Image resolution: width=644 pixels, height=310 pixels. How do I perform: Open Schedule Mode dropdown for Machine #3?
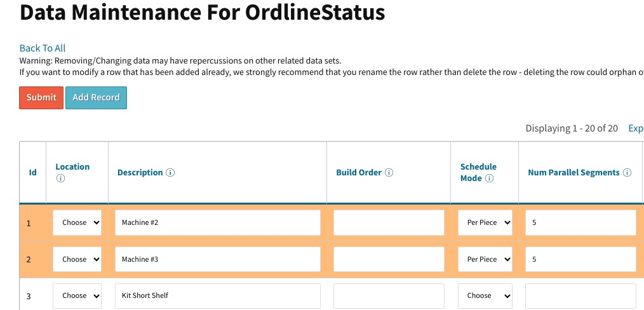(485, 259)
